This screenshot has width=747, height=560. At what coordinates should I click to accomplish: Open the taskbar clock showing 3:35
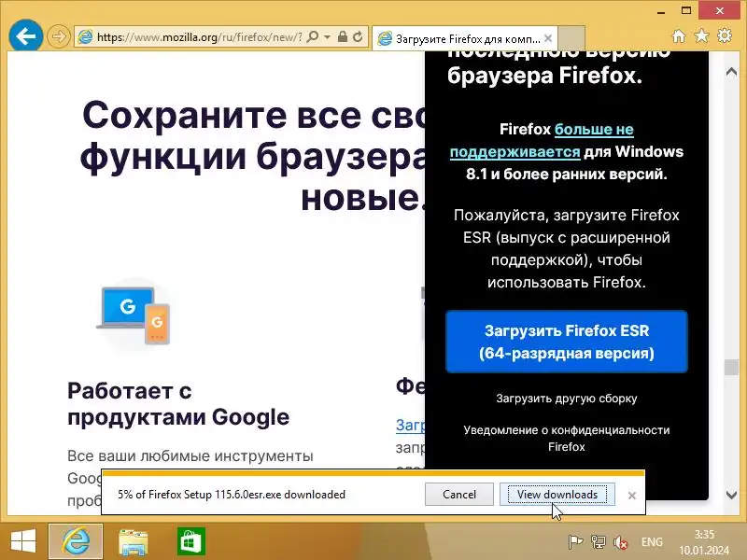pyautogui.click(x=704, y=542)
